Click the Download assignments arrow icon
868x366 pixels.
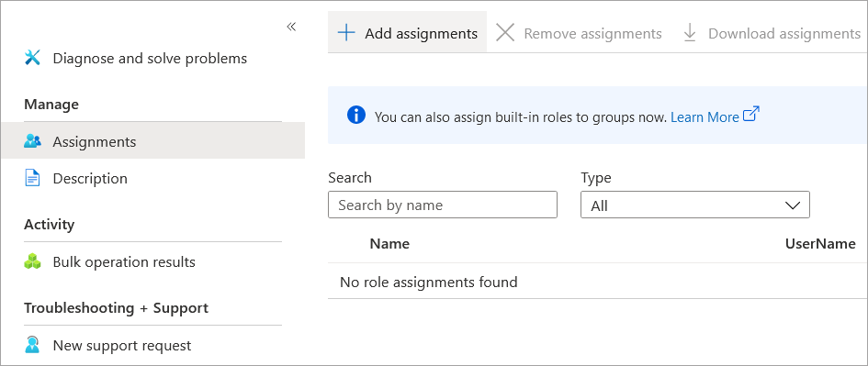point(690,33)
